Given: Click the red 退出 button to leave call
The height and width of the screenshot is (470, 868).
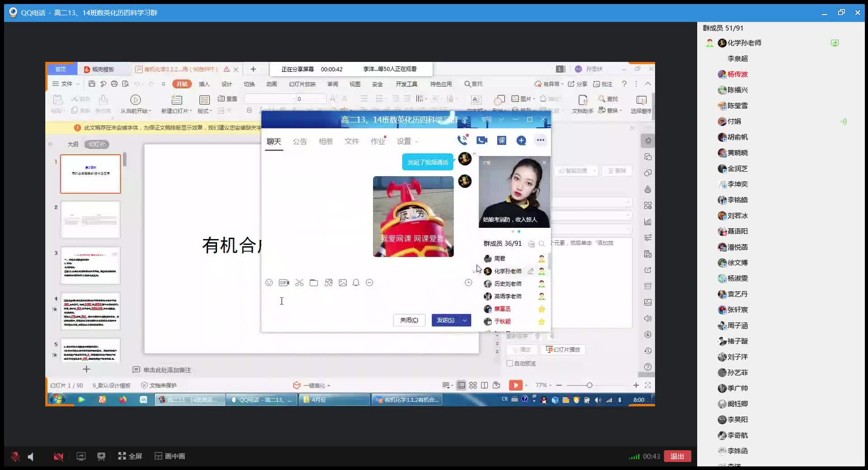Looking at the screenshot, I should (677, 456).
